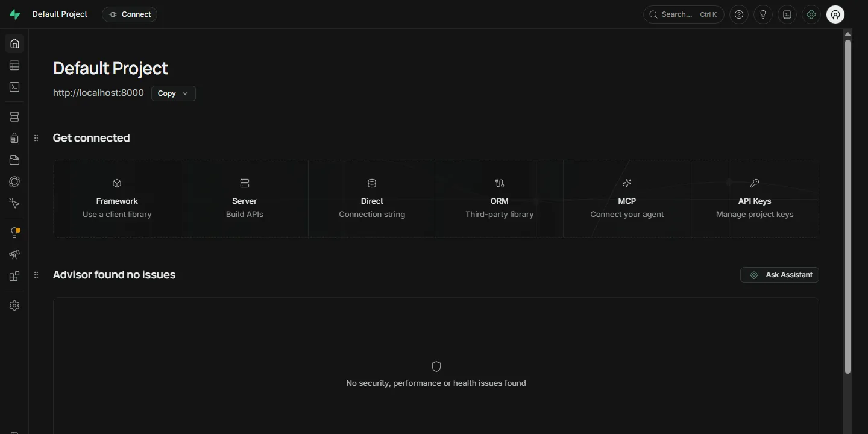Select the Framework client library card
The height and width of the screenshot is (434, 868).
pos(117,199)
